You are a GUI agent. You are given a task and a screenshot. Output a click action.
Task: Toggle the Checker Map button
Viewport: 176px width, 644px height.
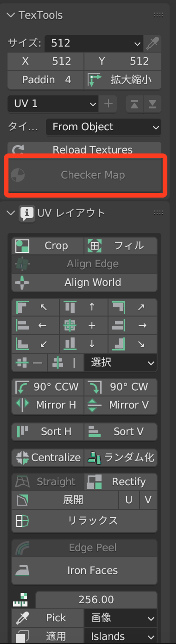click(x=85, y=175)
